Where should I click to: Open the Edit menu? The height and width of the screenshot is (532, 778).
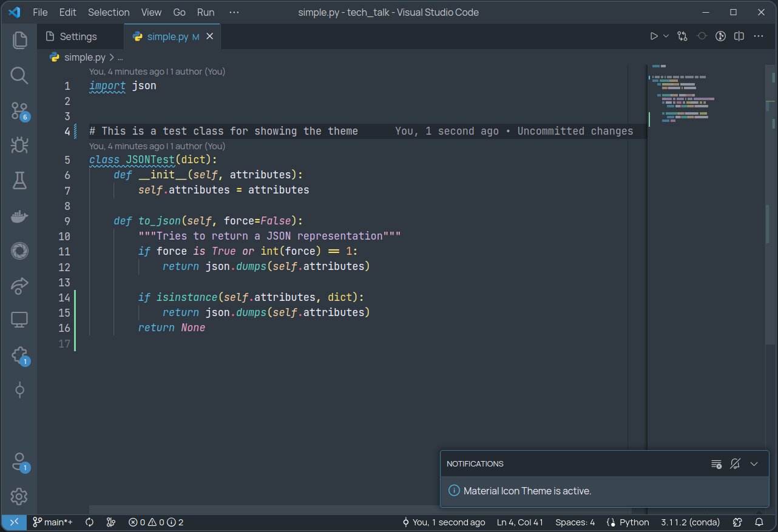(68, 12)
